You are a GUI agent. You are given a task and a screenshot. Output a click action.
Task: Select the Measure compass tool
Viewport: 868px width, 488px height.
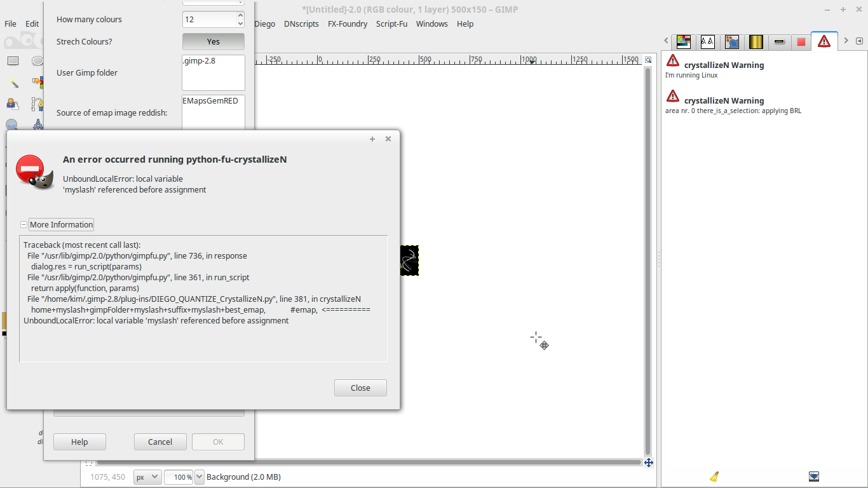pyautogui.click(x=37, y=125)
